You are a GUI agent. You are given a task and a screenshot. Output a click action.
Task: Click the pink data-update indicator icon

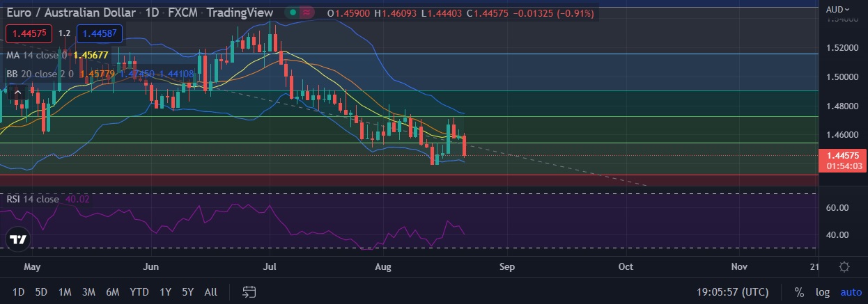click(x=307, y=13)
